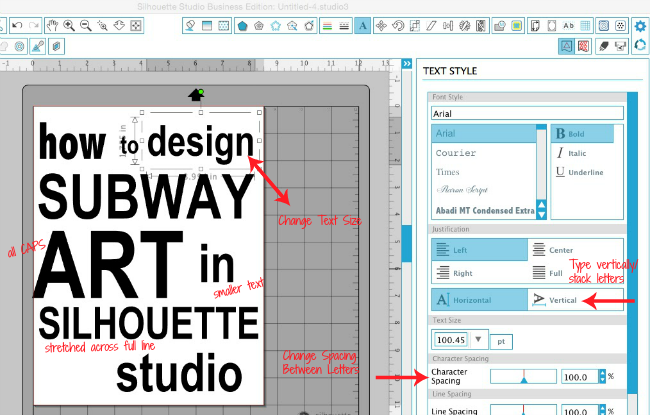
Task: Open the Text Size dropdown arrow
Action: coord(478,339)
